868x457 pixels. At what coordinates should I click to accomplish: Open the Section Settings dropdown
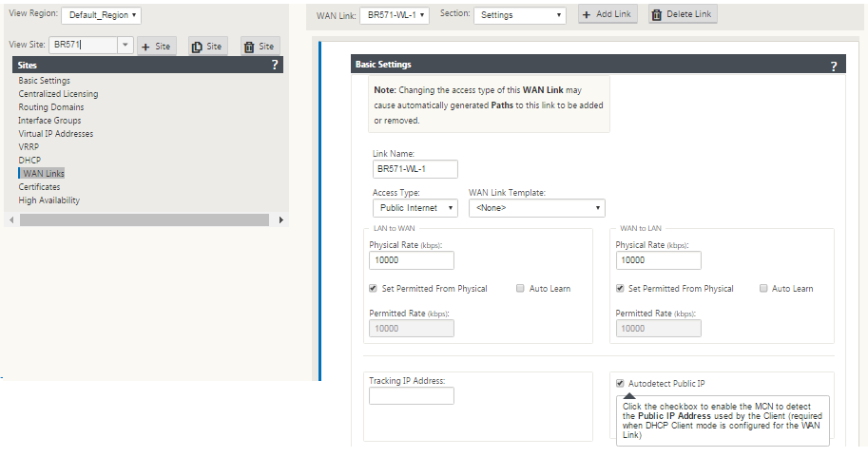[520, 15]
